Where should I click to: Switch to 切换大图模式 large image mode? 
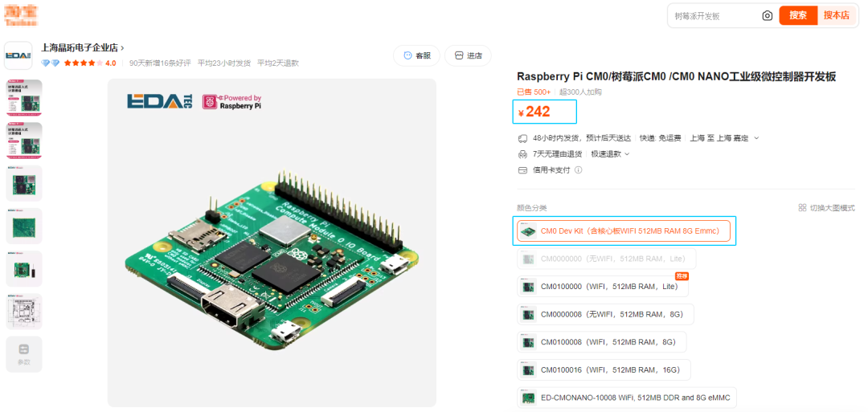[826, 208]
